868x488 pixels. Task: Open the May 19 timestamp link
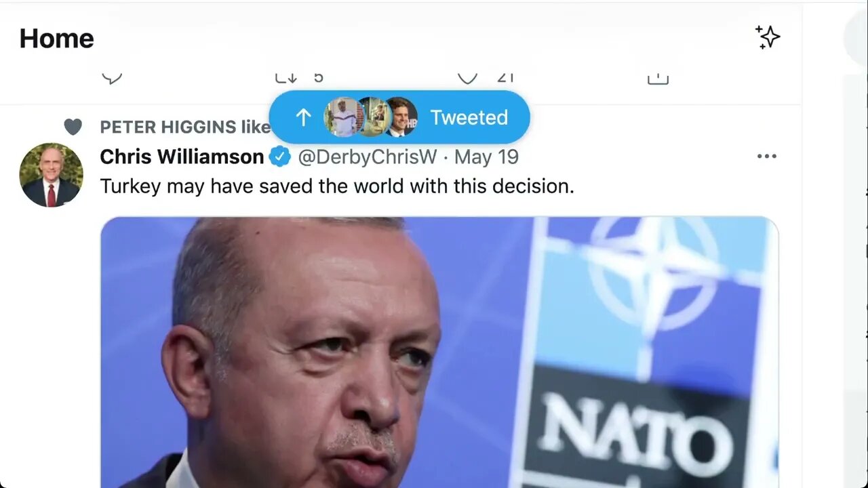coord(486,157)
